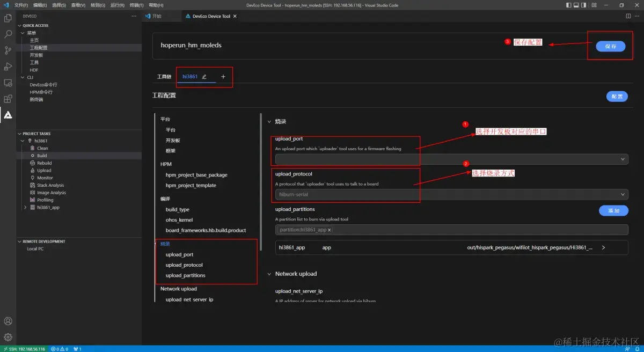Open the upload_port dropdown
The height and width of the screenshot is (352, 644).
click(x=451, y=159)
